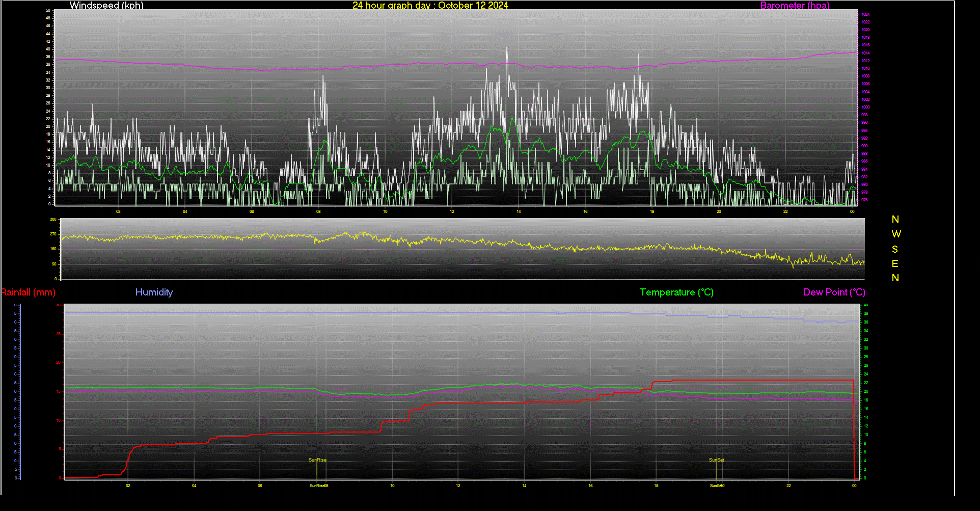Screen dimensions: 980x511
Task: Click hour label '06' under the rainfall graph
Action: pyautogui.click(x=260, y=486)
